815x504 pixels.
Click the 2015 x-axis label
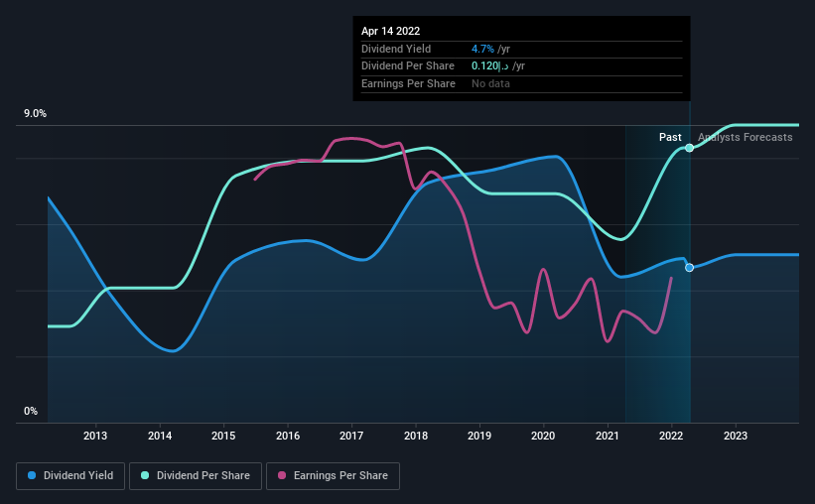click(223, 436)
